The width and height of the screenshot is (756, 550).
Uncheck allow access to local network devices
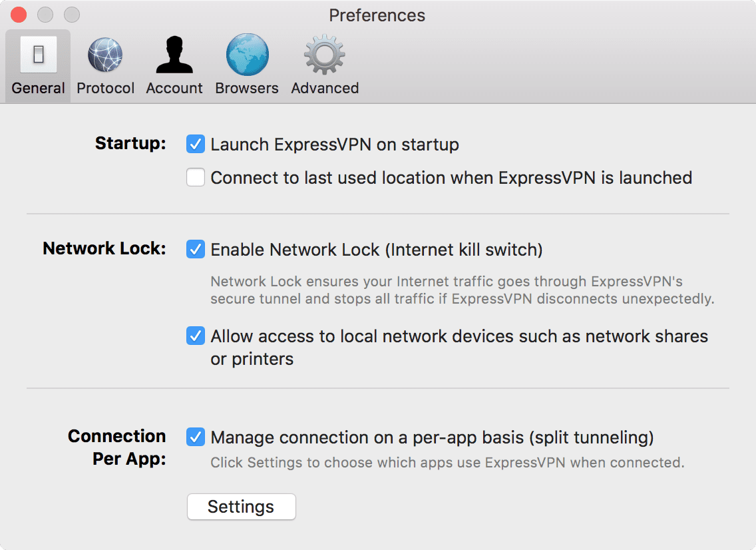[x=195, y=336]
